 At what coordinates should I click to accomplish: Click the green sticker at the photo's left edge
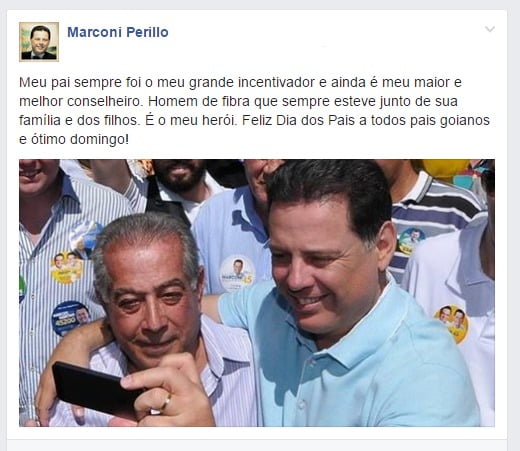coord(22,289)
